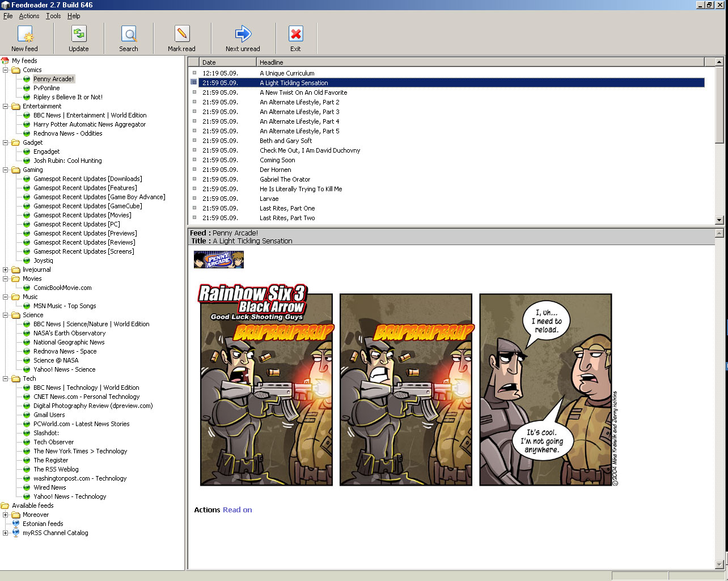Click the feed icon beside MSN Music - Top Songs
The width and height of the screenshot is (728, 581).
[x=27, y=306]
